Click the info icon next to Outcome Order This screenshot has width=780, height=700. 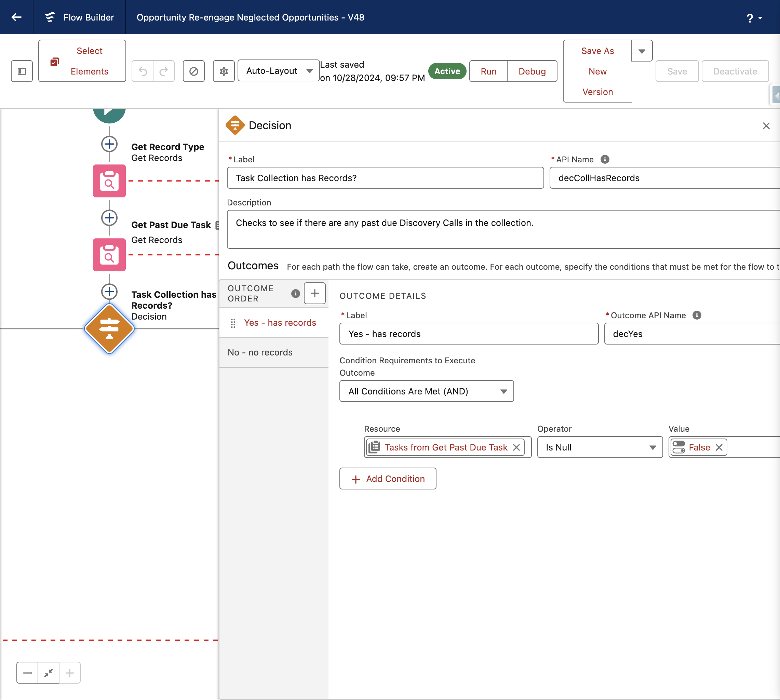(295, 294)
